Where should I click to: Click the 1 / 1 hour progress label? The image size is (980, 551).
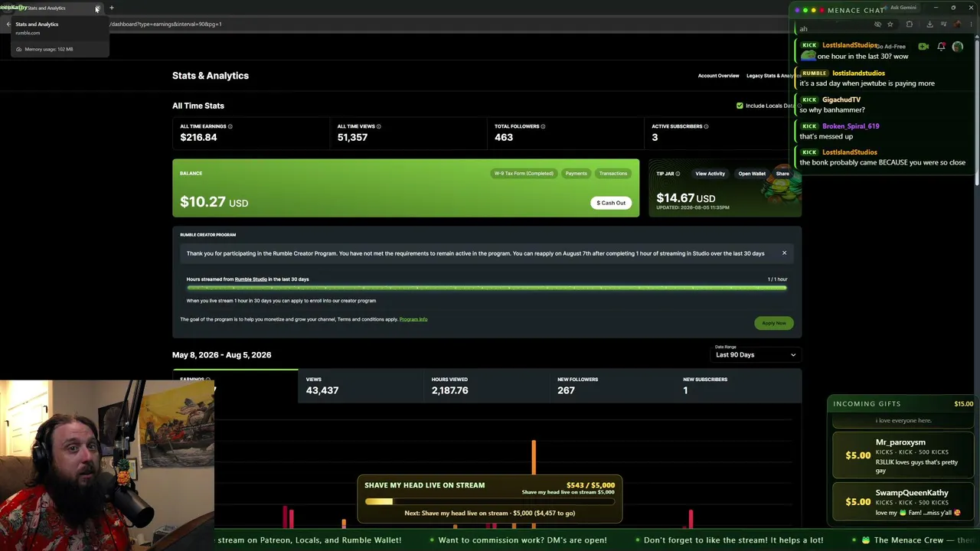777,279
